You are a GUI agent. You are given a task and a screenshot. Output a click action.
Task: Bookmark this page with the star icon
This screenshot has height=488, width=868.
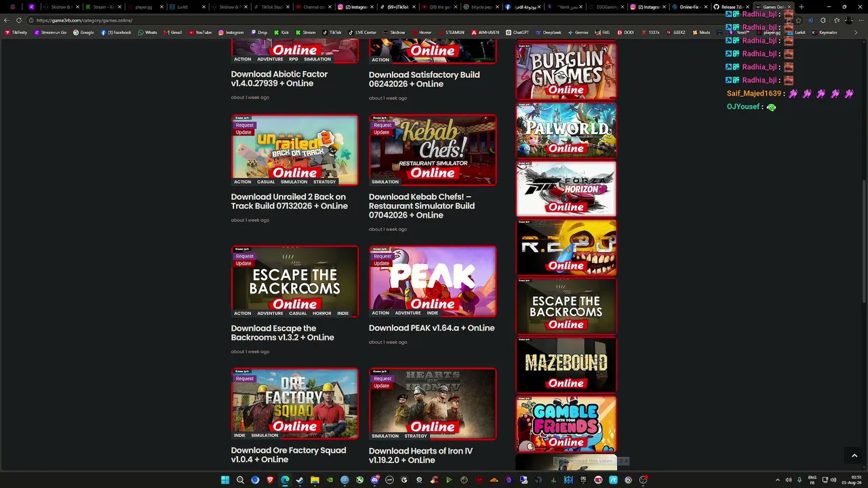pos(798,20)
